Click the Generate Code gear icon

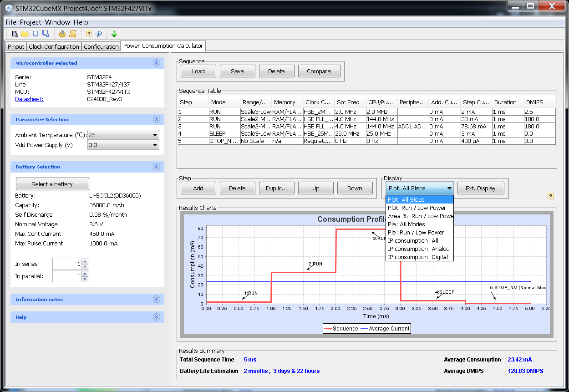click(x=62, y=34)
